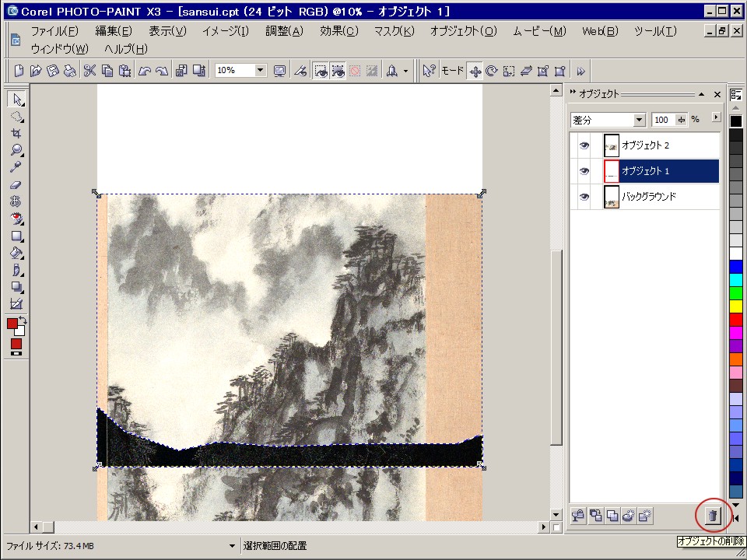This screenshot has height=560, width=747.
Task: Click the New Object icon in docker
Action: point(644,516)
